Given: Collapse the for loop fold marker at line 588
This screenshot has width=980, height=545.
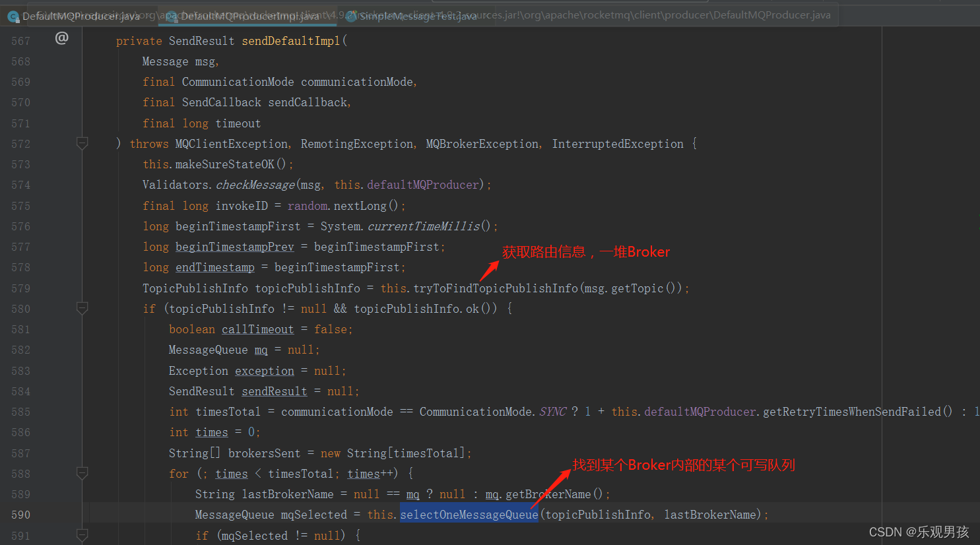Looking at the screenshot, I should pyautogui.click(x=82, y=473).
